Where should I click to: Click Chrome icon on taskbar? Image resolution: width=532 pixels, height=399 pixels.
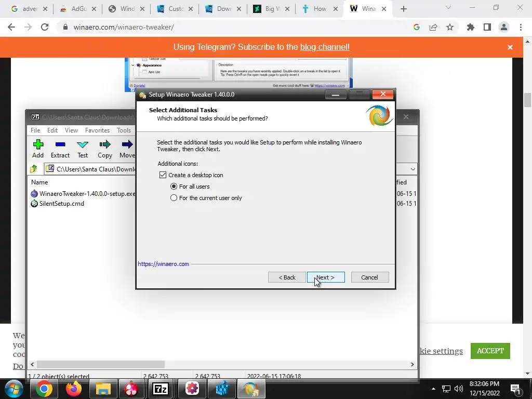44,389
